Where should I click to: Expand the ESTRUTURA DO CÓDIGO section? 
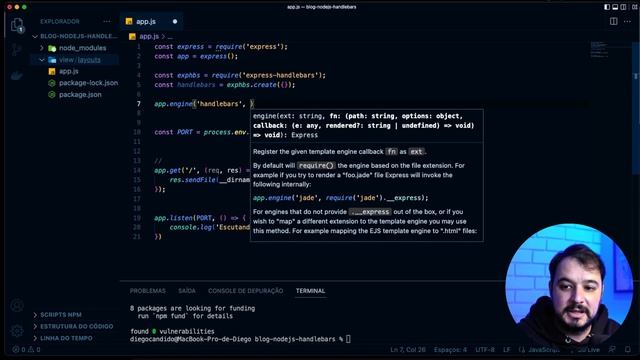76,327
